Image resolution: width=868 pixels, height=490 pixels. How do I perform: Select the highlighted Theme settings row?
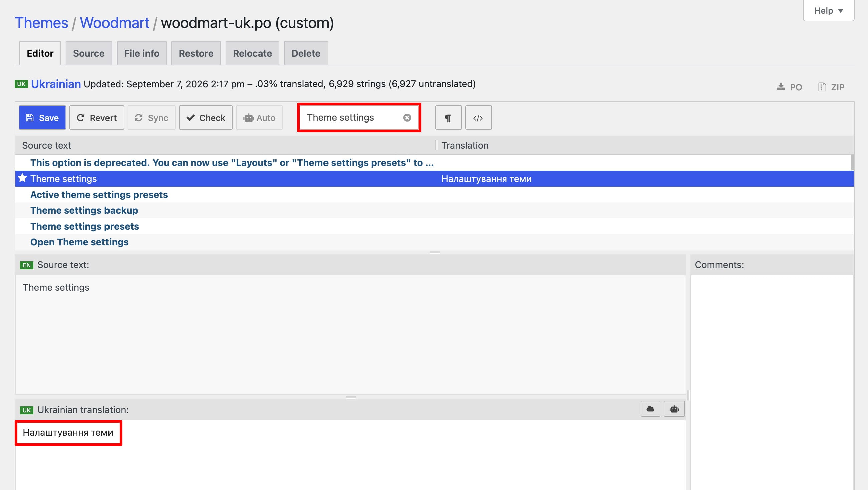[x=434, y=179]
